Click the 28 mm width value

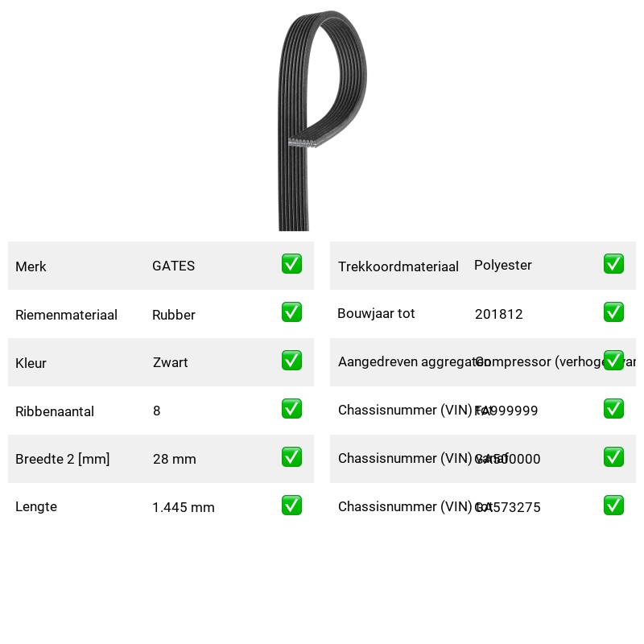tap(174, 459)
